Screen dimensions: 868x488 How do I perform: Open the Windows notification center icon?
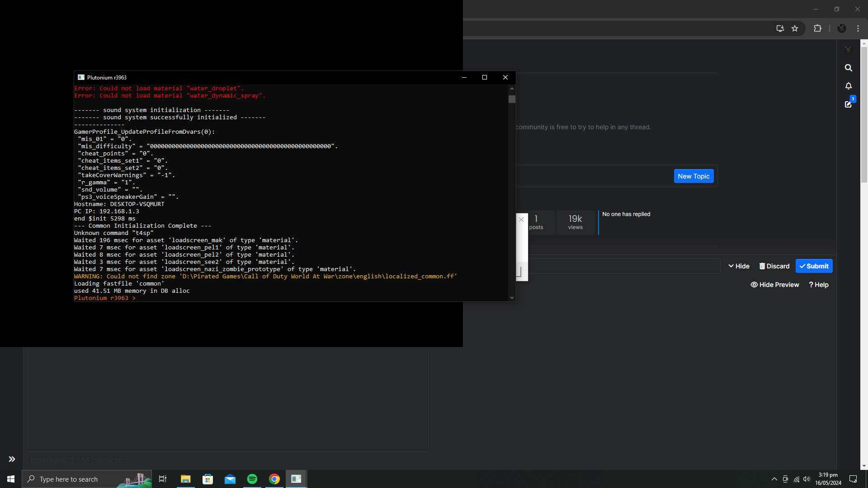pos(853,479)
